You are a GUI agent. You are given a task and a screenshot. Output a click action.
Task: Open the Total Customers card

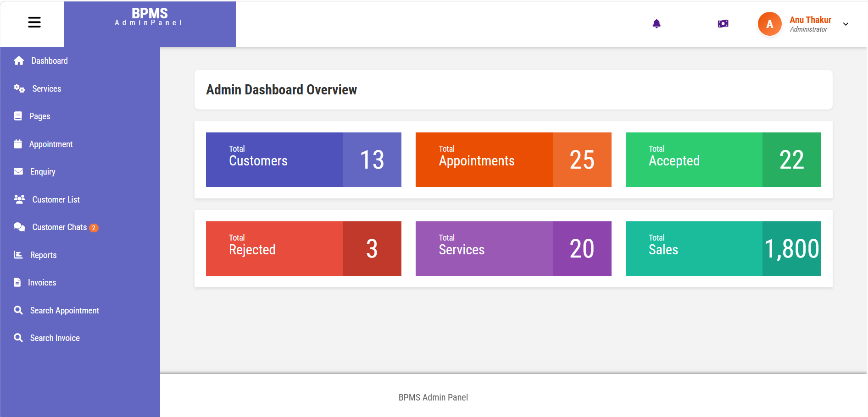[x=304, y=159]
